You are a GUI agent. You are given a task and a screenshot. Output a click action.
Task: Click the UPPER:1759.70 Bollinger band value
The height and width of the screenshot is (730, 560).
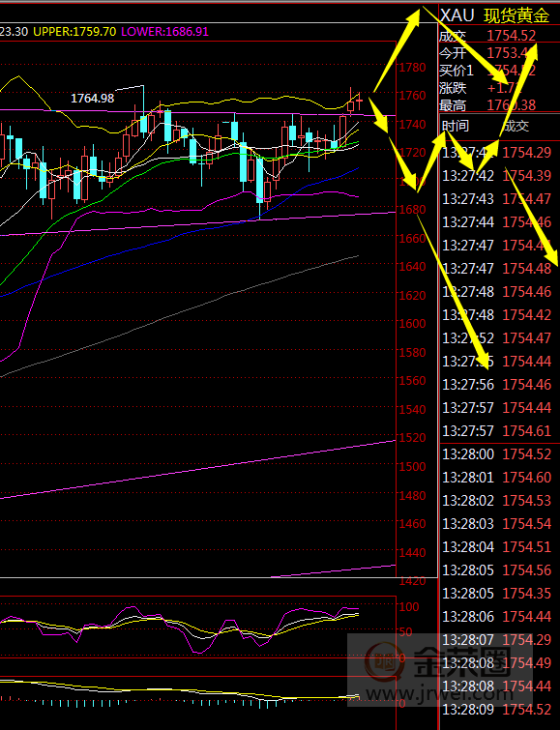point(74,32)
